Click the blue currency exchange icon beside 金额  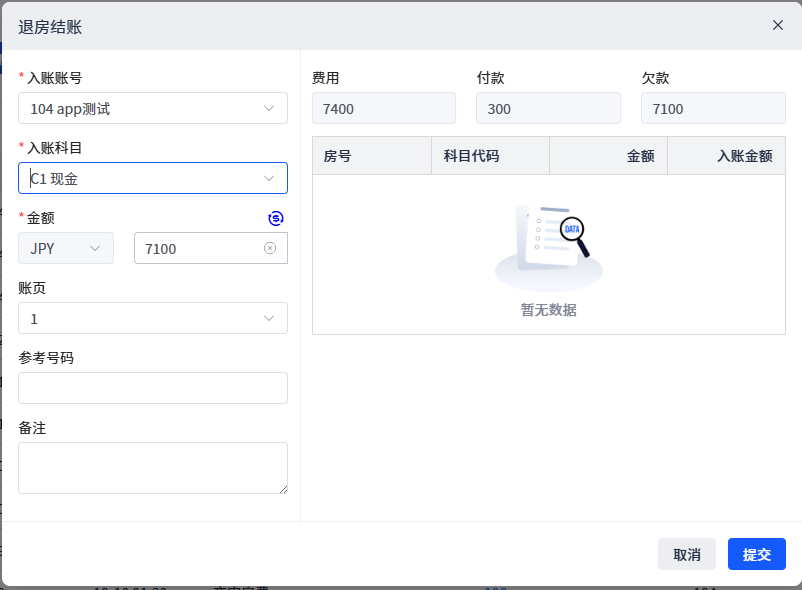(276, 218)
